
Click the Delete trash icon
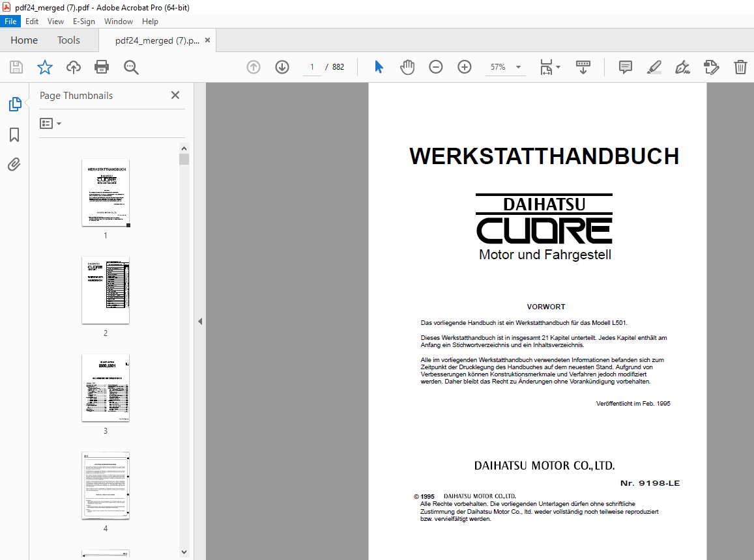pos(740,67)
